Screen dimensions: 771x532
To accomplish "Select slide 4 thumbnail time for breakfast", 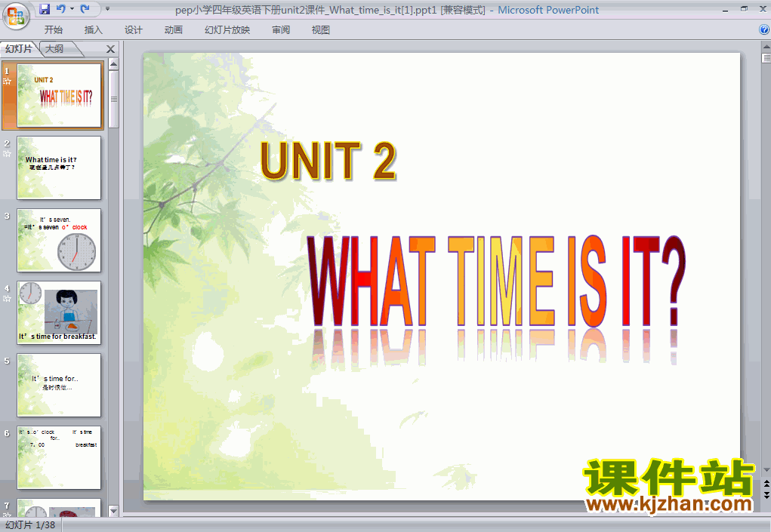I will click(x=59, y=313).
